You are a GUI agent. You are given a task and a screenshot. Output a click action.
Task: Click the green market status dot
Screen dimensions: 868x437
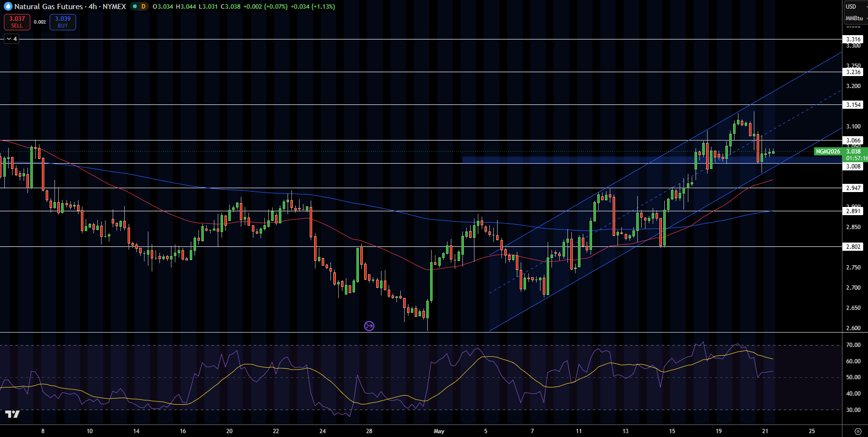click(x=135, y=7)
